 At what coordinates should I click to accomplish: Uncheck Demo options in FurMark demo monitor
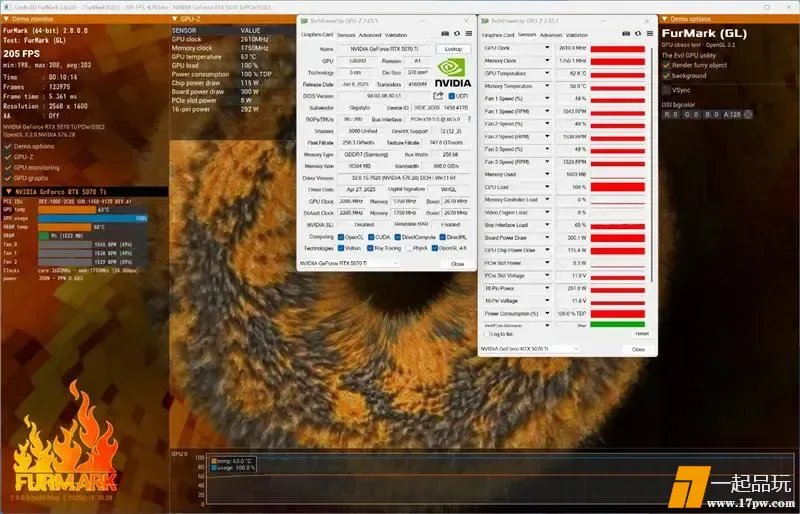tap(8, 146)
